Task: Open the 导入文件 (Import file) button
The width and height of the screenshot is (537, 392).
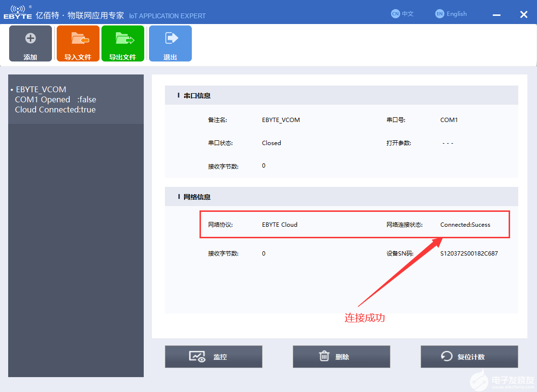Action: coord(78,44)
